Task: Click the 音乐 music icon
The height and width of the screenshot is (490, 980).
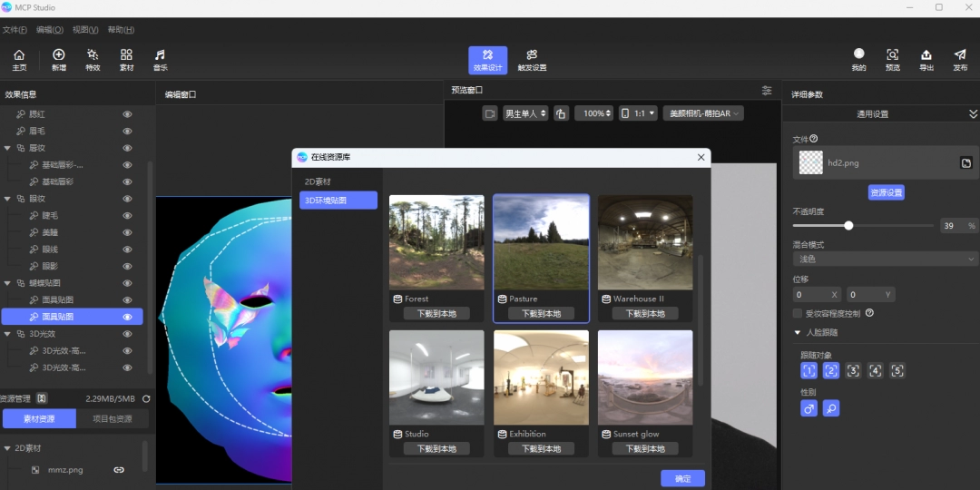Action: [x=160, y=60]
